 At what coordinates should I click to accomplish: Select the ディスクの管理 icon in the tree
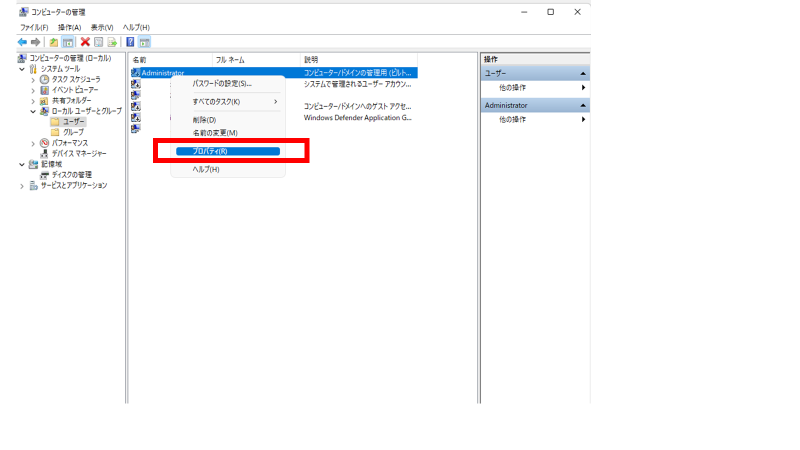click(44, 175)
